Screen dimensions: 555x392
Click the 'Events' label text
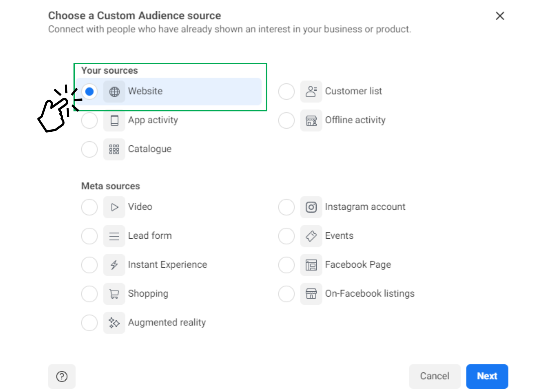click(x=339, y=235)
